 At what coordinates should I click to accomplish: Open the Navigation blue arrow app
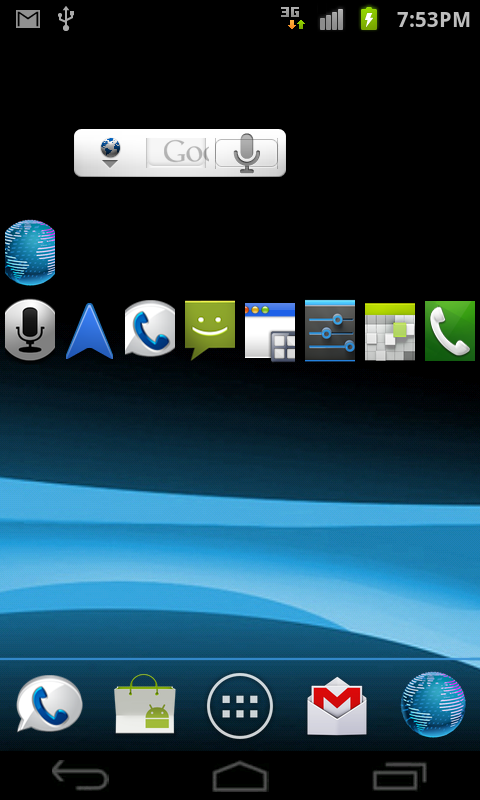click(x=89, y=332)
